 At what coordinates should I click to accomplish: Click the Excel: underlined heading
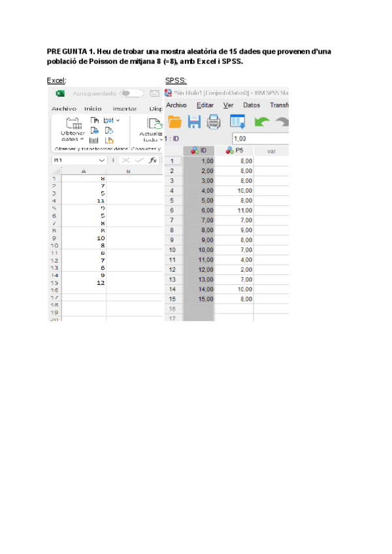pos(57,80)
